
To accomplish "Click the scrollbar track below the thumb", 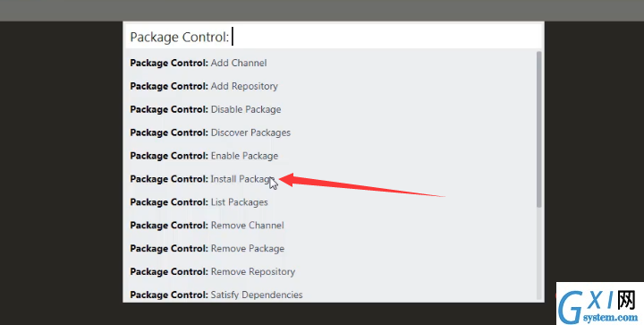I will pyautogui.click(x=539, y=253).
